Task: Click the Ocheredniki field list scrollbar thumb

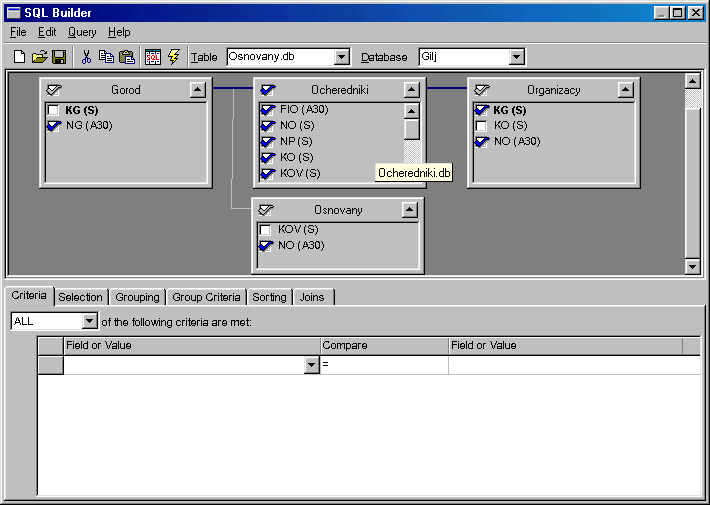Action: (412, 129)
